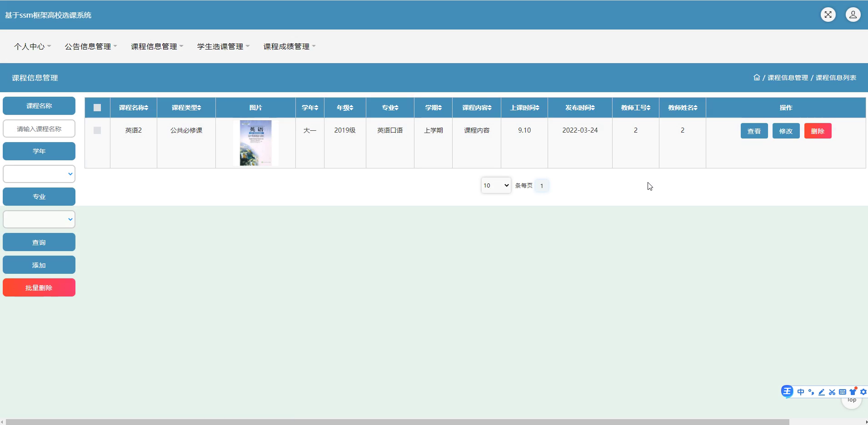The width and height of the screenshot is (868, 425).
Task: Sort table by 上课时间 column
Action: pyautogui.click(x=524, y=108)
